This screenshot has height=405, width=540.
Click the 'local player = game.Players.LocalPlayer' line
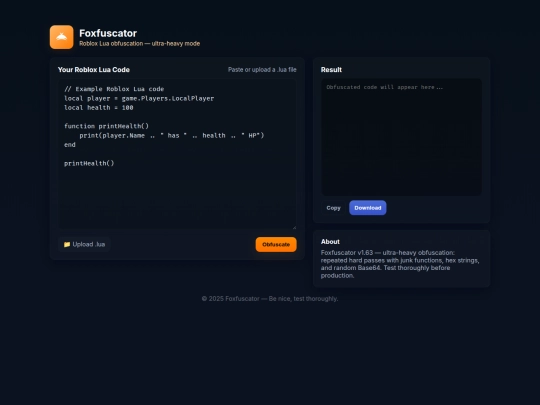[139, 98]
